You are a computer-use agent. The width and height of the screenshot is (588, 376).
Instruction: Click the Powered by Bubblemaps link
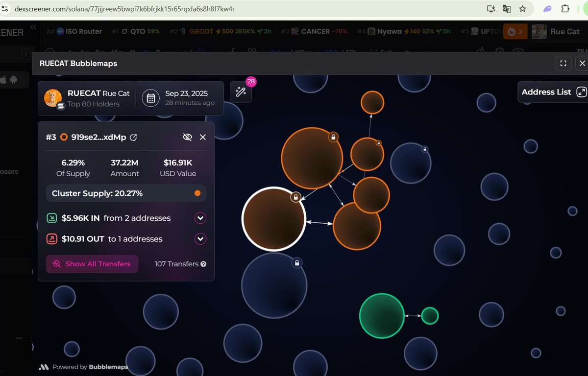tap(84, 367)
